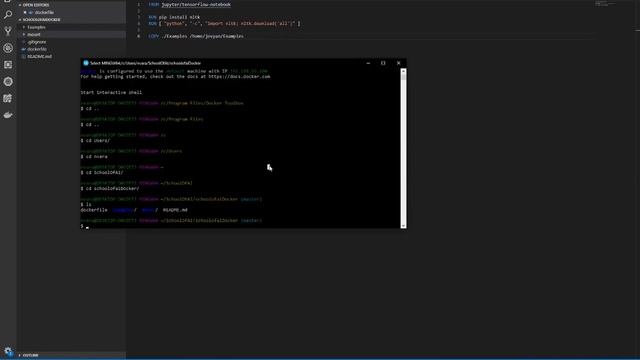Open the Manage gear menu
640x360 pixels.
coord(8,351)
